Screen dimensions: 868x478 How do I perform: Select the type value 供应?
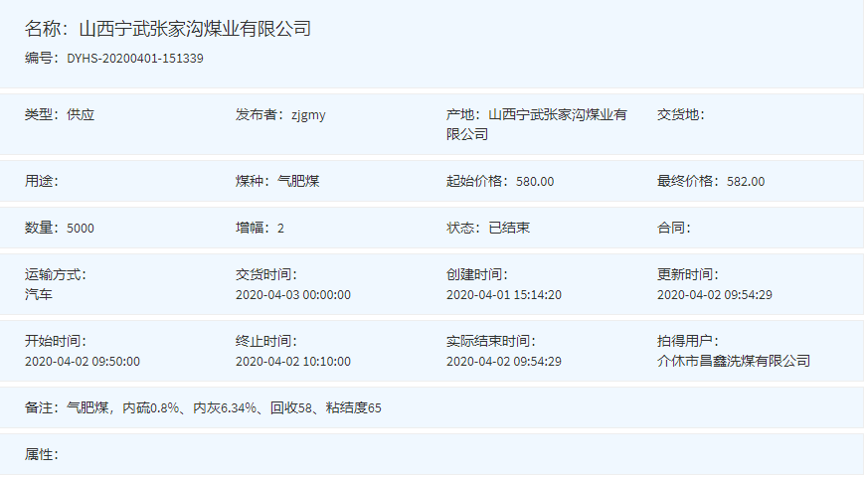click(81, 115)
